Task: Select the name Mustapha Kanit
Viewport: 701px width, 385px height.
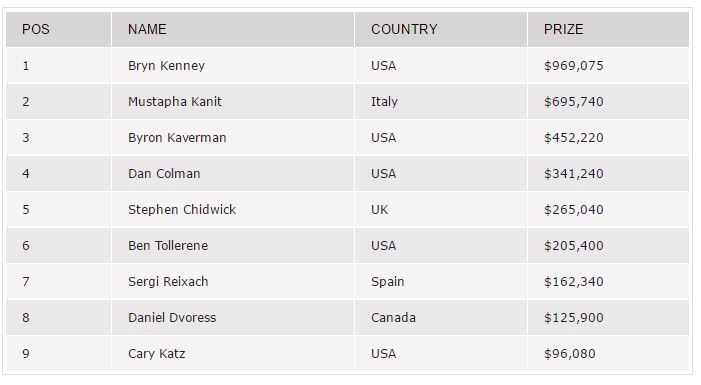Action: (175, 102)
